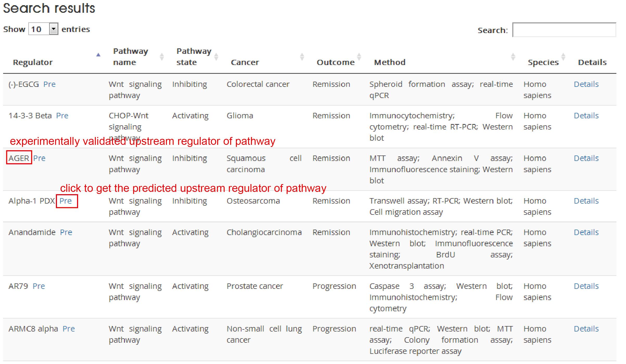Sort by Species column arrows
Viewport: 626px width, 364px height.
pos(563,57)
